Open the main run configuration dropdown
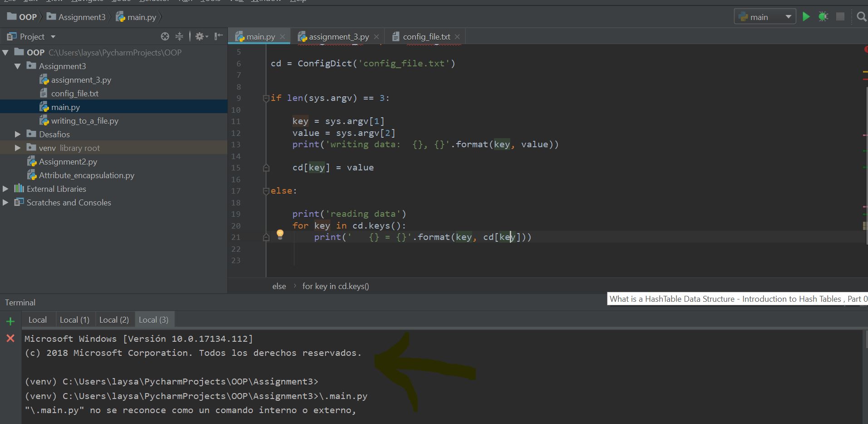The height and width of the screenshot is (424, 868). coord(765,17)
